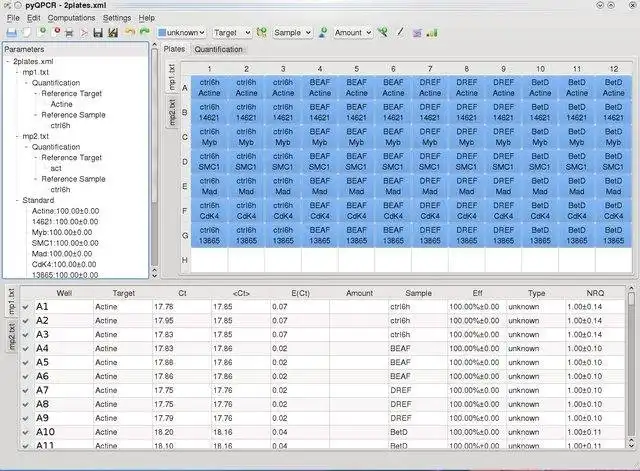Click the new blank project icon
The image size is (640, 471).
[27, 33]
